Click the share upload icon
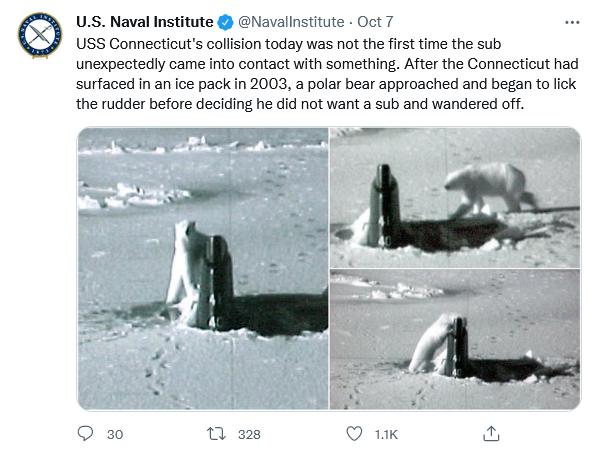Viewport: 598px width, 455px height. 491,433
